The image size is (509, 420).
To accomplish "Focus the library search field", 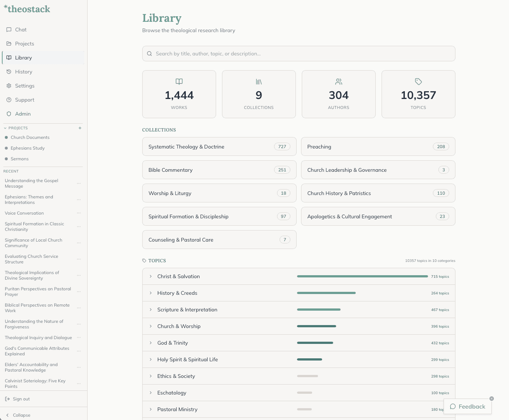I will click(x=299, y=54).
